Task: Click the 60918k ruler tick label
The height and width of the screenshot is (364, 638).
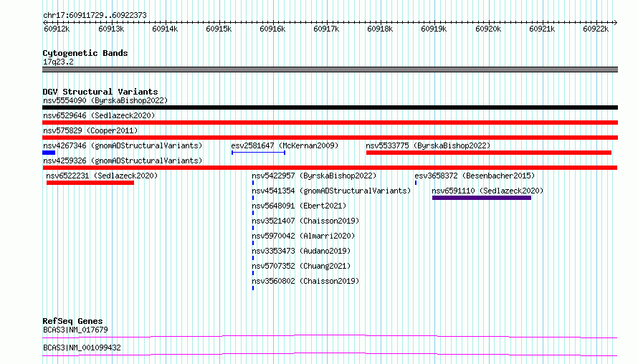Action: coord(380,29)
